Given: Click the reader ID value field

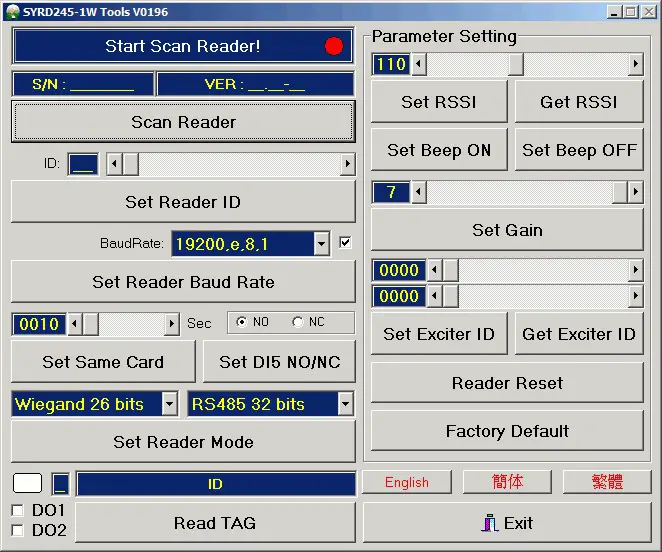Looking at the screenshot, I should click(83, 164).
